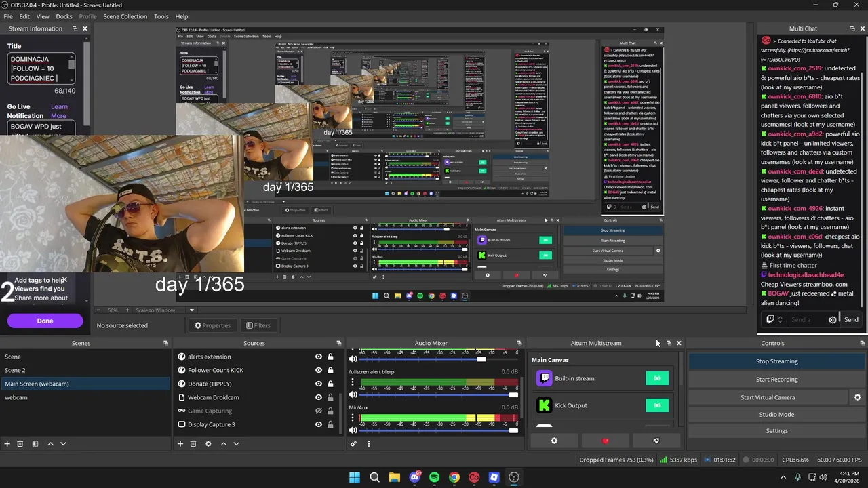Viewport: 868px width, 488px height.
Task: Open Discord from the taskbar
Action: pyautogui.click(x=414, y=477)
